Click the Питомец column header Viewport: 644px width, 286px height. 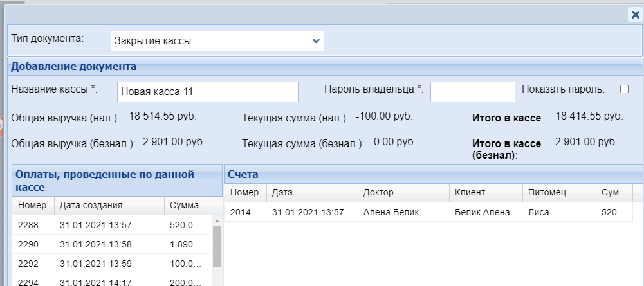(557, 192)
